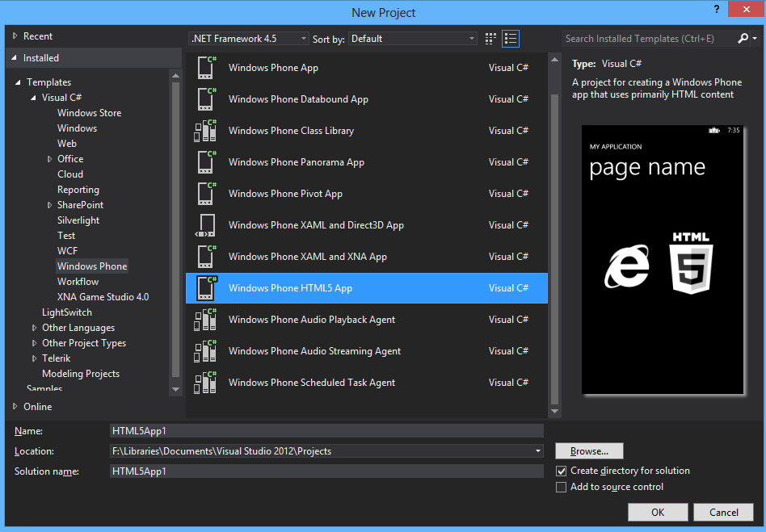Image resolution: width=766 pixels, height=532 pixels.
Task: Expand the Online section
Action: (15, 407)
